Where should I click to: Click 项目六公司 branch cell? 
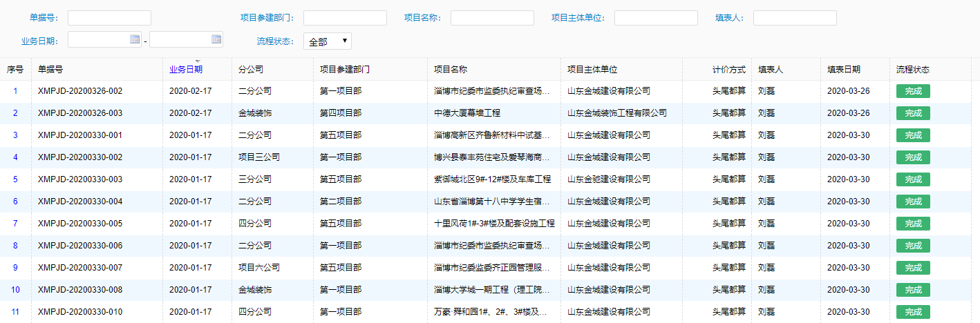coord(259,268)
